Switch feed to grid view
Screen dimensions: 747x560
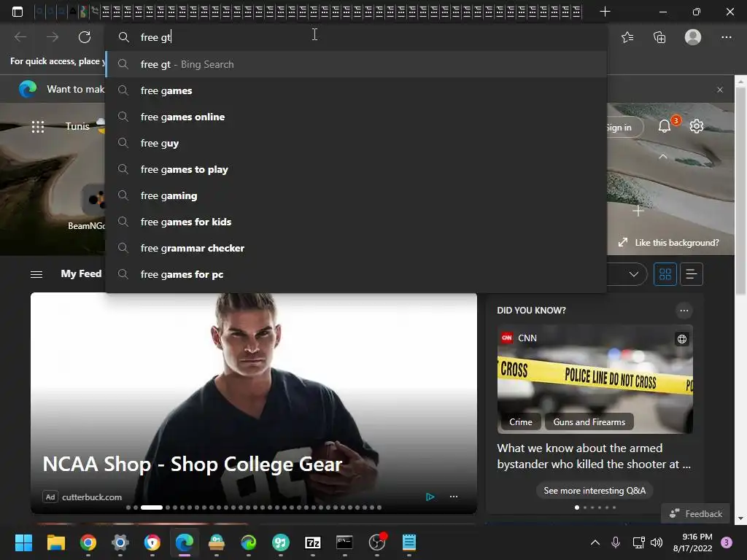(x=665, y=274)
